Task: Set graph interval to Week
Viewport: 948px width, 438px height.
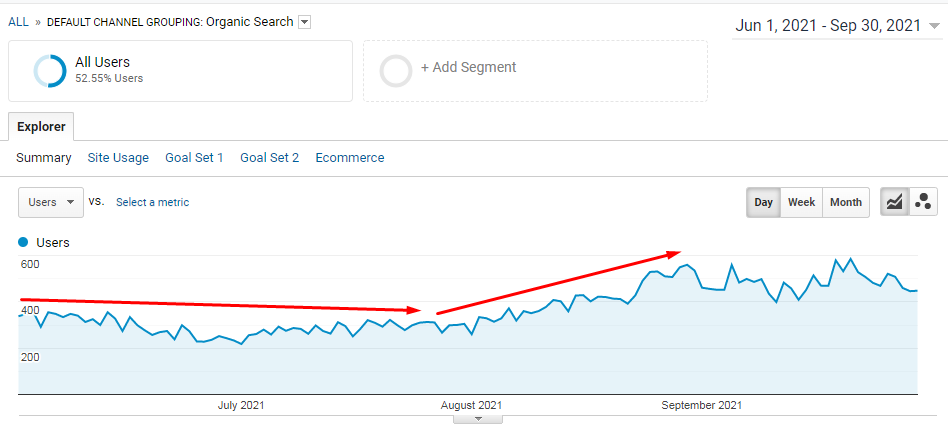Action: coord(801,202)
